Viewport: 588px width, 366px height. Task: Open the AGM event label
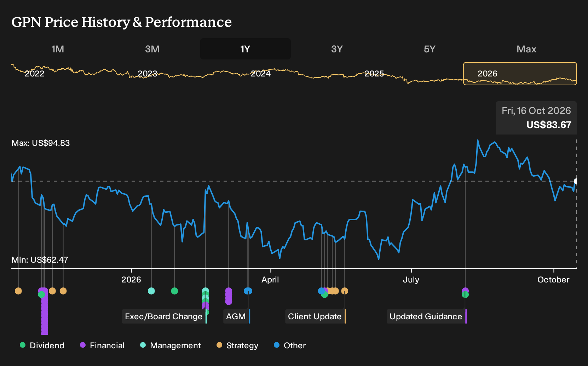click(x=237, y=316)
